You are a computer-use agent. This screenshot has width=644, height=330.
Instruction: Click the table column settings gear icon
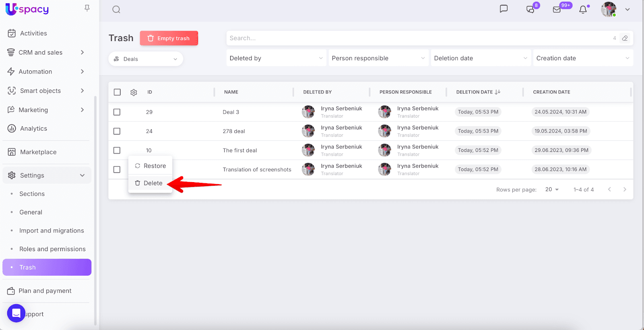tap(134, 92)
